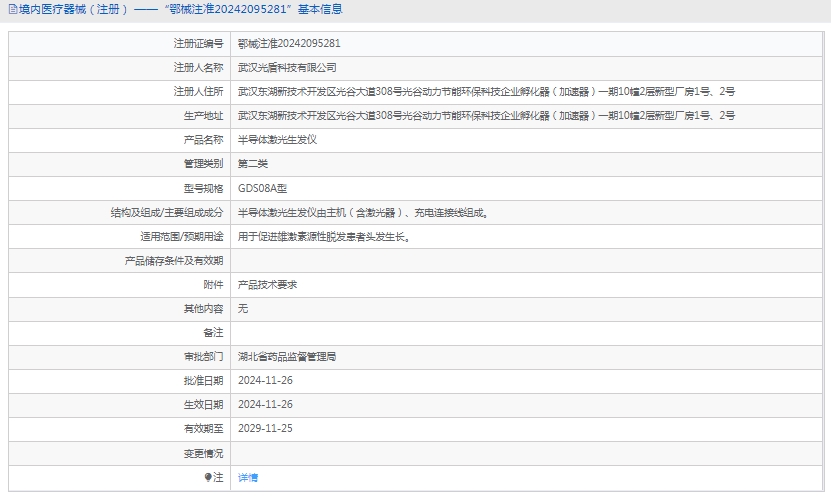The height and width of the screenshot is (496, 831).
Task: Click the attachment value 产品技术要求
Action: point(267,285)
